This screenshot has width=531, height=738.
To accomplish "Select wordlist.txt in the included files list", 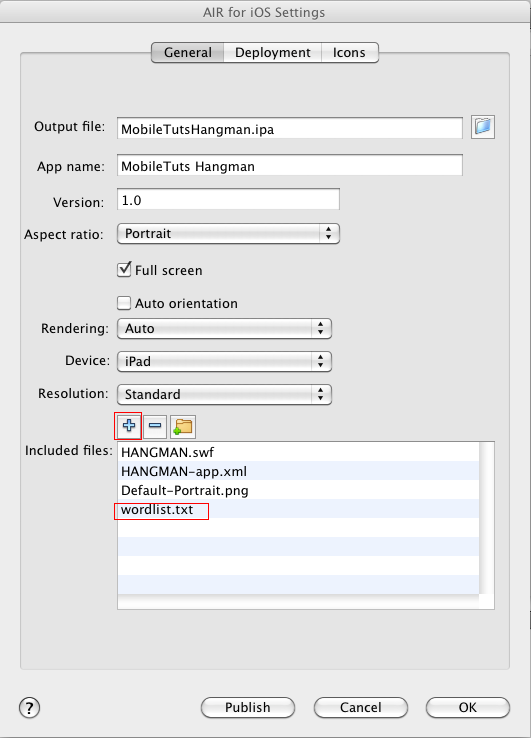I will (x=298, y=509).
